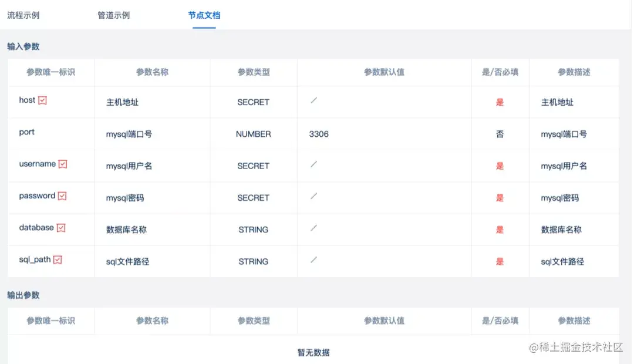Click the 参数唯一标识 column header
This screenshot has width=634, height=364.
pyautogui.click(x=50, y=72)
